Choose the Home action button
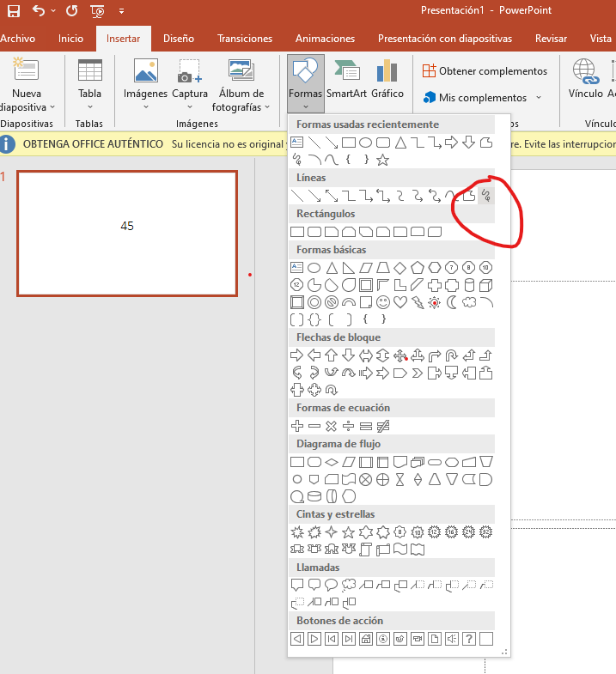The height and width of the screenshot is (674, 616). click(366, 639)
